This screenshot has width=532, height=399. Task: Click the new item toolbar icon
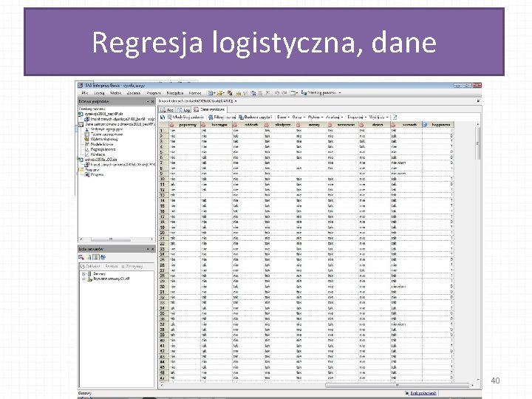[211, 92]
